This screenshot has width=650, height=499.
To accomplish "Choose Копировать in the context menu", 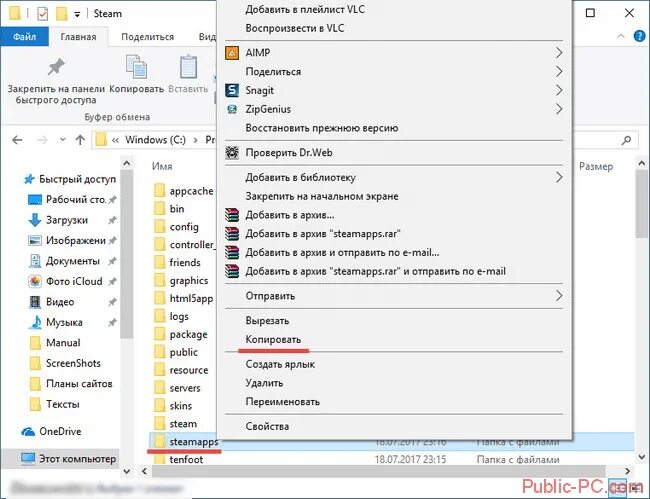I will click(273, 339).
